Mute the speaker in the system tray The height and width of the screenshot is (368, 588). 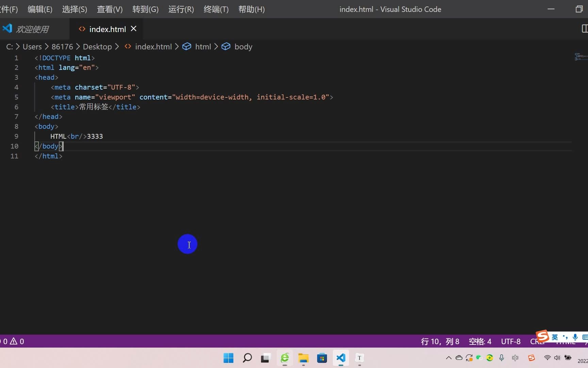pos(557,358)
